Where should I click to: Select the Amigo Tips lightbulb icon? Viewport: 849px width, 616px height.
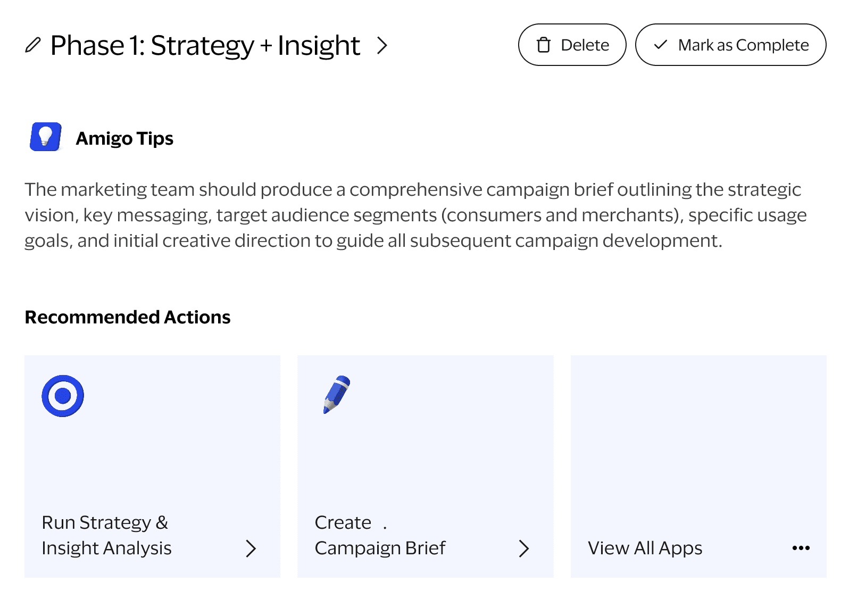[x=45, y=137]
